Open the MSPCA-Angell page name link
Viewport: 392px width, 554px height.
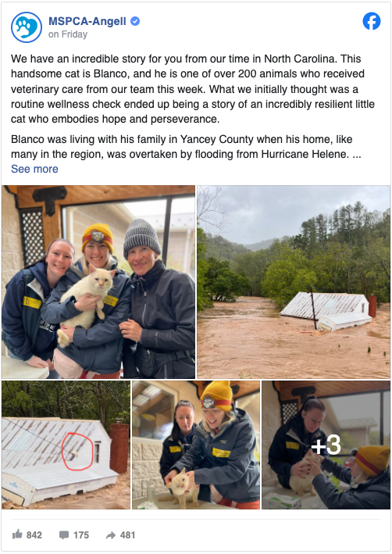(x=87, y=21)
